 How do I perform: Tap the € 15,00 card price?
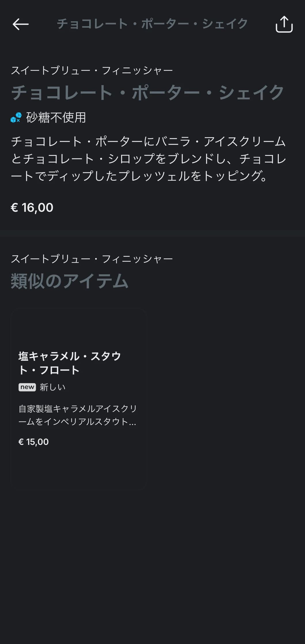pos(33,442)
